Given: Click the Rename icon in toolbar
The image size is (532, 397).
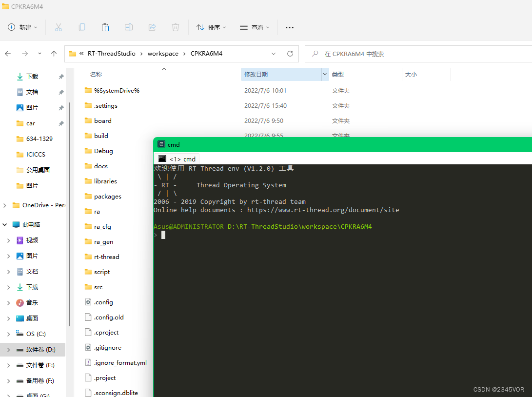Looking at the screenshot, I should (x=129, y=27).
